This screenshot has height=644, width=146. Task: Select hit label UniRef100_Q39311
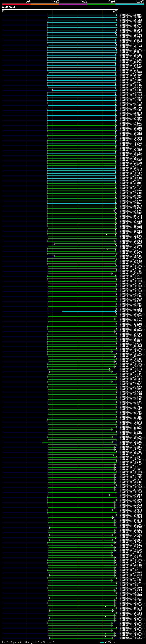(x=131, y=186)
